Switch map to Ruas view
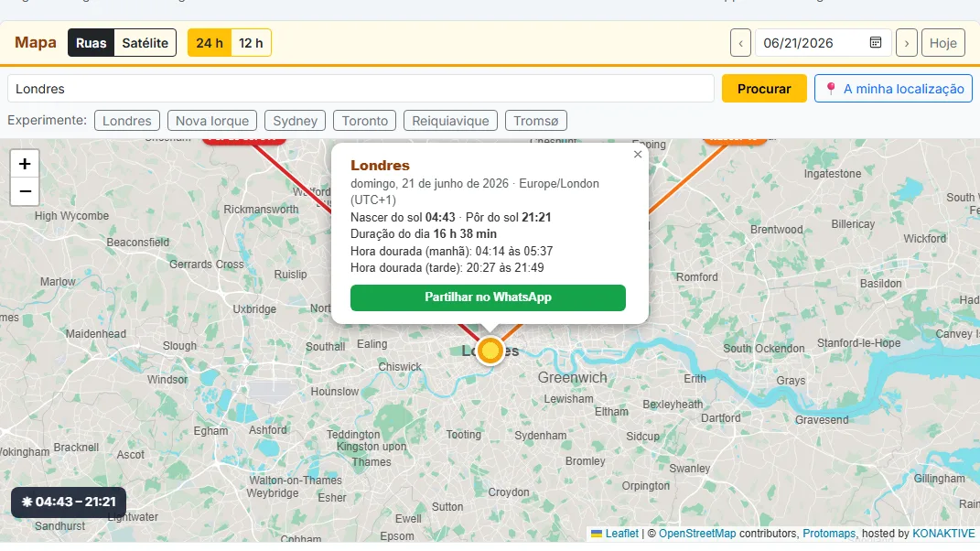 point(92,43)
